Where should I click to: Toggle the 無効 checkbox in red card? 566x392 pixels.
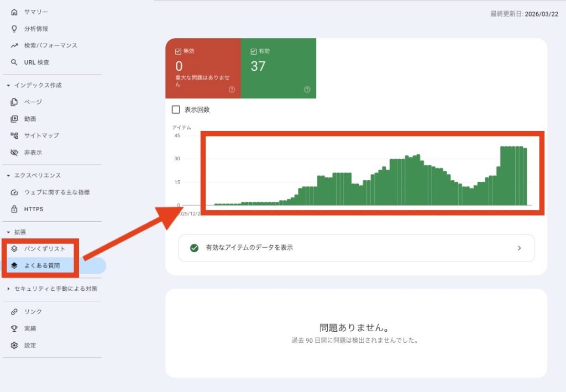pyautogui.click(x=178, y=51)
